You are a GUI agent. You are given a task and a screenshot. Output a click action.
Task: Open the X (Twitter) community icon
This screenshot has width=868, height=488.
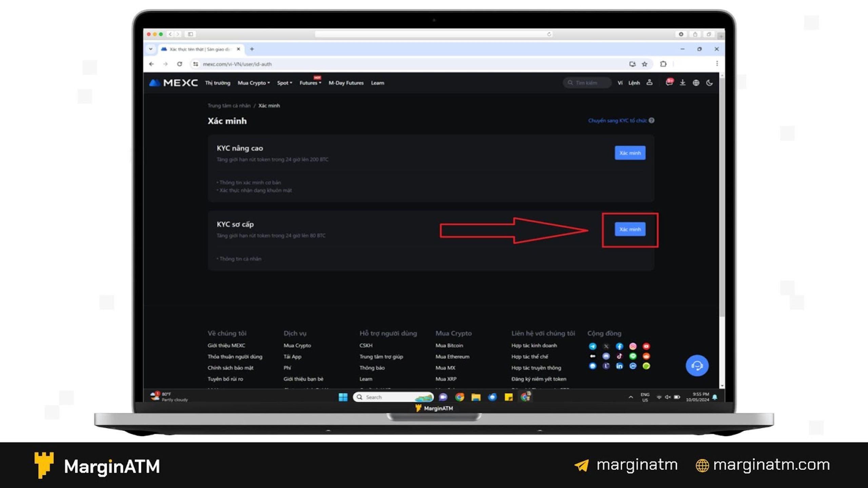pos(606,346)
